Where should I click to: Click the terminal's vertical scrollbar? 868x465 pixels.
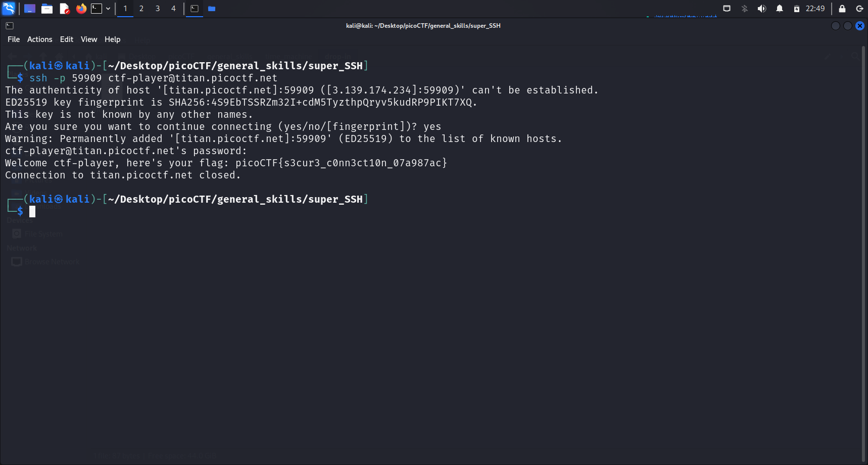(x=863, y=253)
